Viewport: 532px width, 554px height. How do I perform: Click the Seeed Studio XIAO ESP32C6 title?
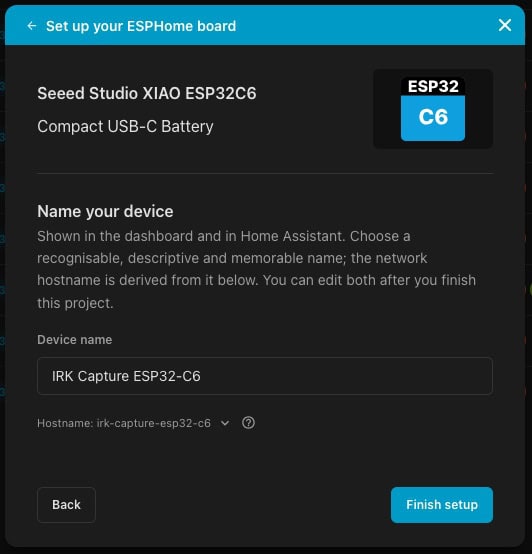(147, 93)
